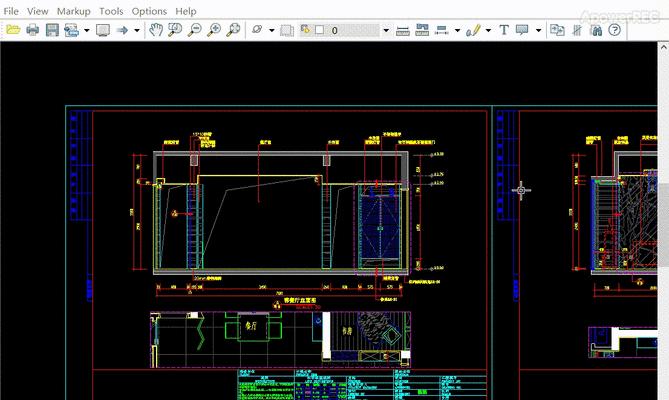
Task: Click the compare/translate documents icon
Action: coord(557,30)
